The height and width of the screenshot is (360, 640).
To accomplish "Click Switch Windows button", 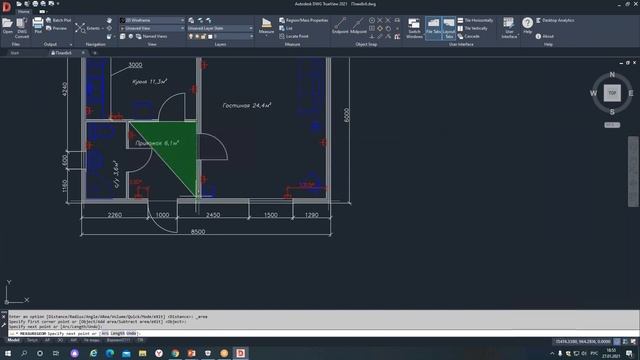I will click(414, 28).
